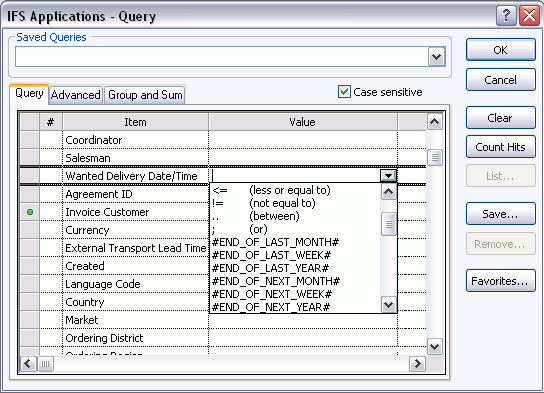The height and width of the screenshot is (393, 544).
Task: Click the Value cell for Salesman
Action: (x=303, y=158)
